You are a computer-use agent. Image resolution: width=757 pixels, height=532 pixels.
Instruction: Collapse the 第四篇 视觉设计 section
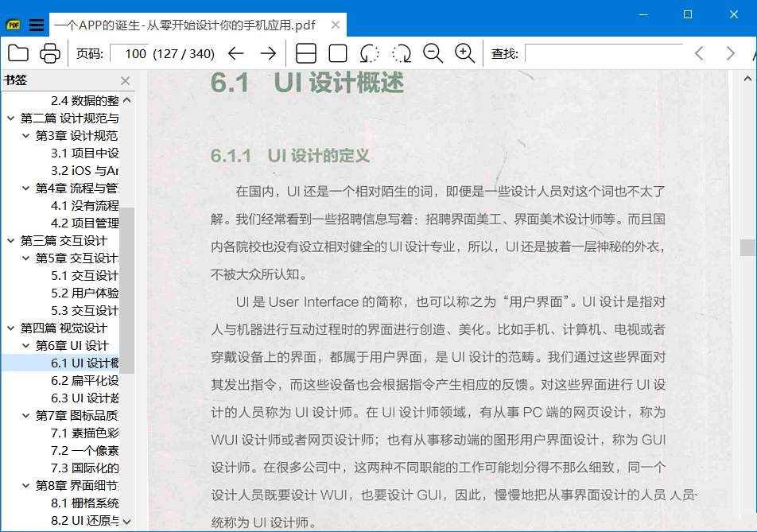pyautogui.click(x=10, y=328)
